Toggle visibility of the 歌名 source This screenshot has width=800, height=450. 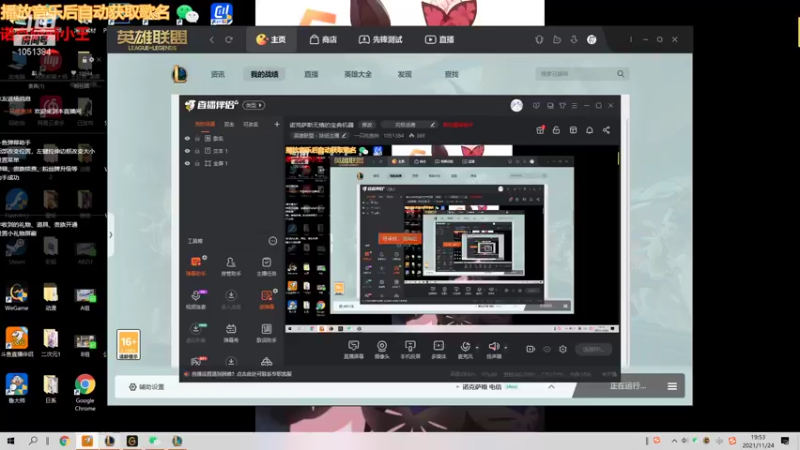187,138
